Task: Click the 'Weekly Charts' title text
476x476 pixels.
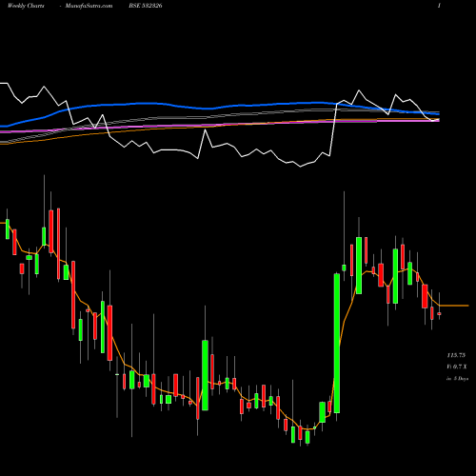Action: point(26,6)
